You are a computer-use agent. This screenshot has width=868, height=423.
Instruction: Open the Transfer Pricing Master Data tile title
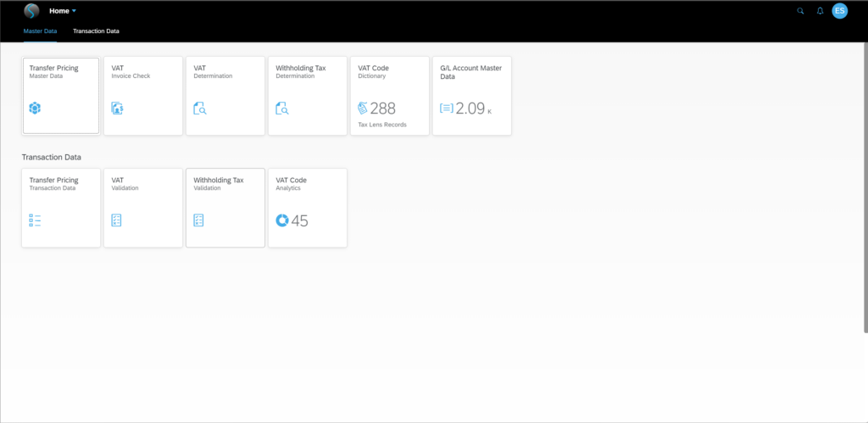tap(53, 68)
